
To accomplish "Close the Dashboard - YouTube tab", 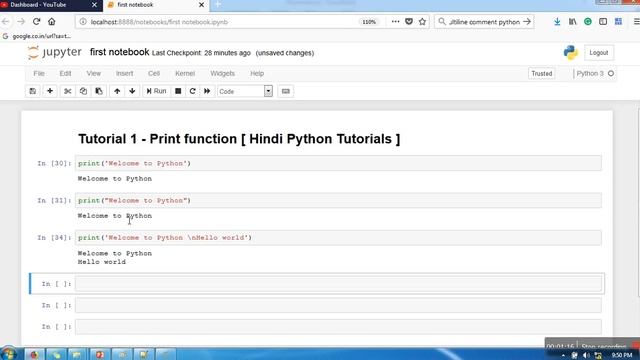I will (x=94, y=5).
